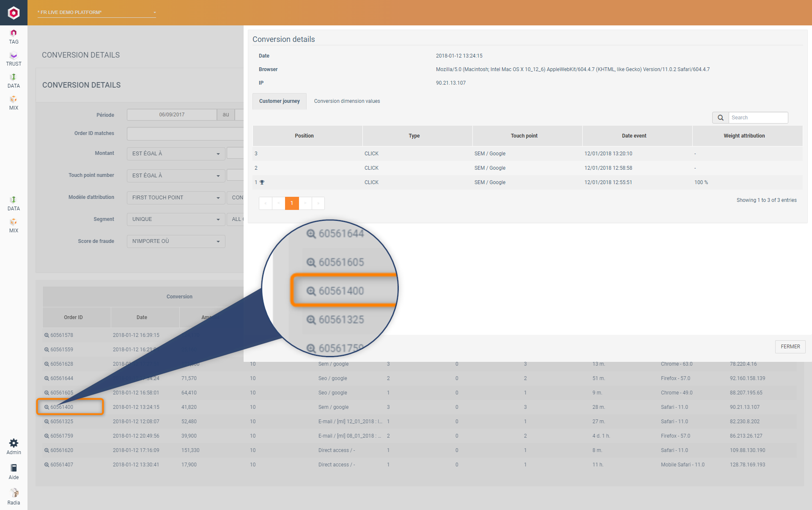The width and height of the screenshot is (812, 510).
Task: Open the Modèle d'attribution FIRST TOUCH POINT dropdown
Action: [176, 198]
